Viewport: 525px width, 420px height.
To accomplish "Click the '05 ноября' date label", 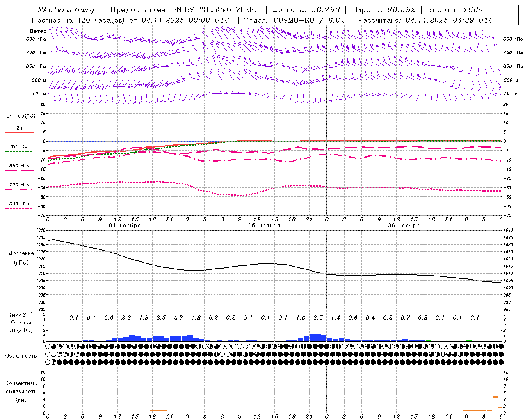I will (x=264, y=226).
